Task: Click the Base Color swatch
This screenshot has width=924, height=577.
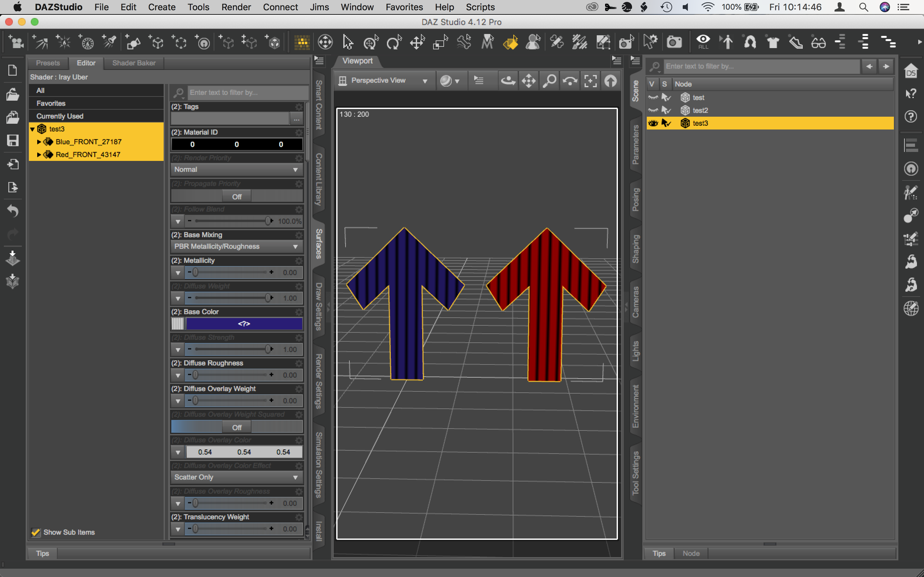Action: pos(244,323)
